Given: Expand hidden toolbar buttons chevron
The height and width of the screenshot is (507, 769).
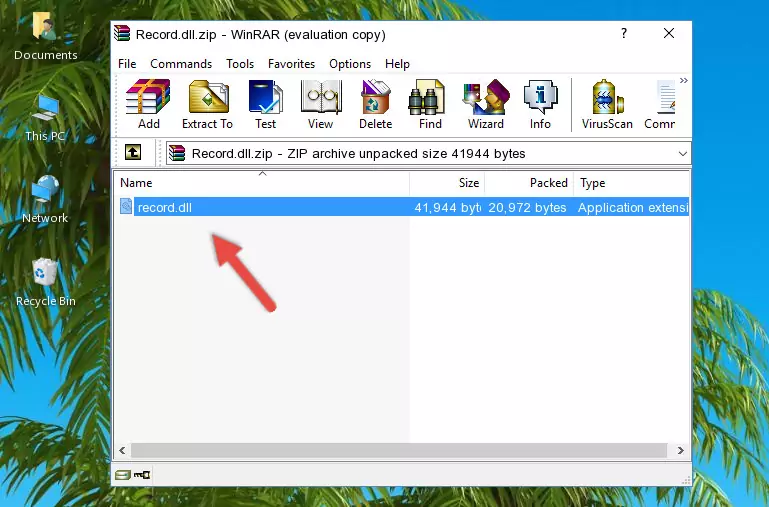Looking at the screenshot, I should [x=684, y=80].
